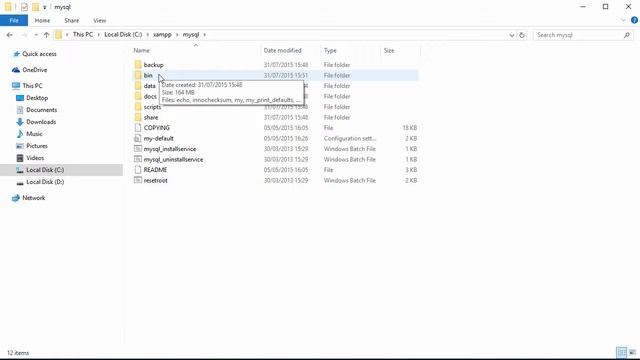The width and height of the screenshot is (640, 360).
Task: Switch to the Home ribbon tab
Action: coord(42,20)
